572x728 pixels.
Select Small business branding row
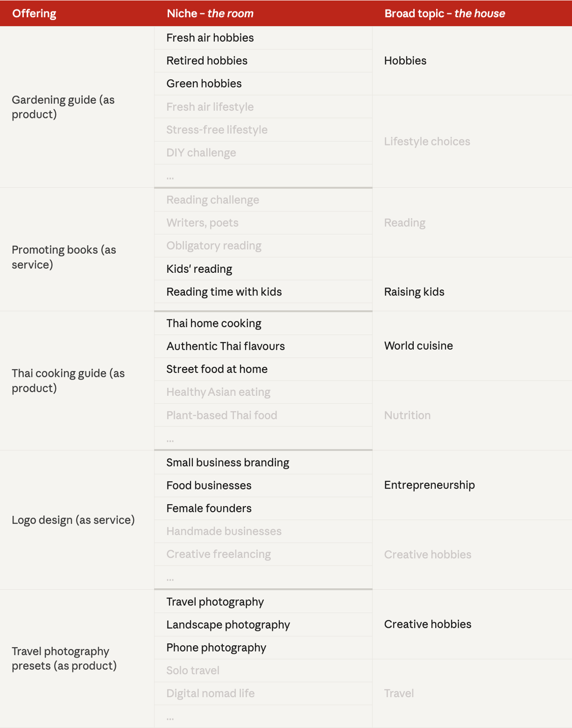(x=263, y=463)
